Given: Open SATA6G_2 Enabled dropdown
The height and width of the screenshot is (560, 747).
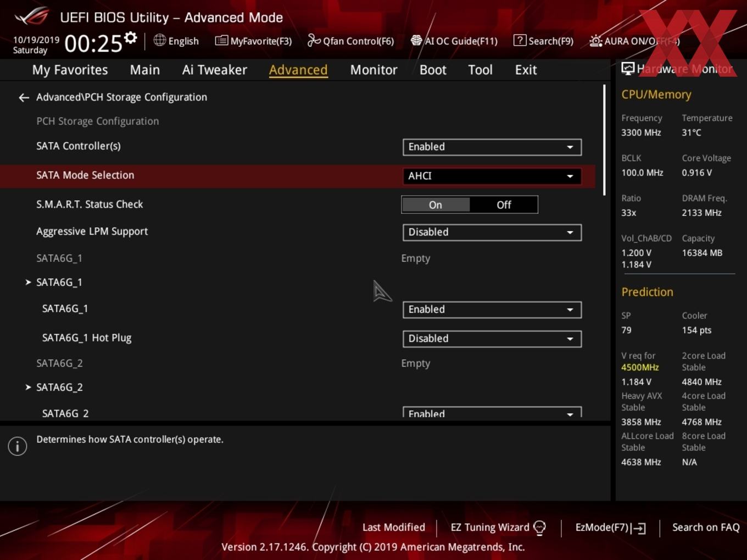Looking at the screenshot, I should (x=492, y=412).
